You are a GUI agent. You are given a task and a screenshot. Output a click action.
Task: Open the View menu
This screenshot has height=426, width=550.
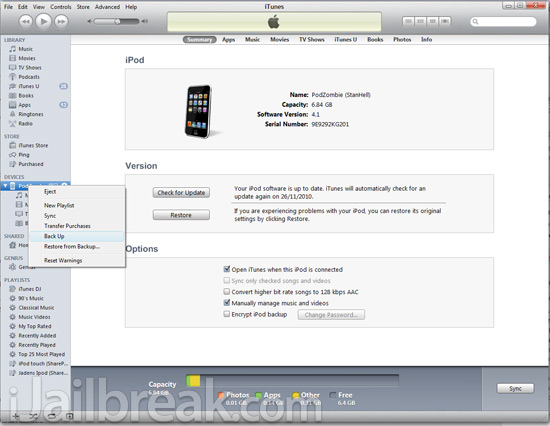[39, 7]
